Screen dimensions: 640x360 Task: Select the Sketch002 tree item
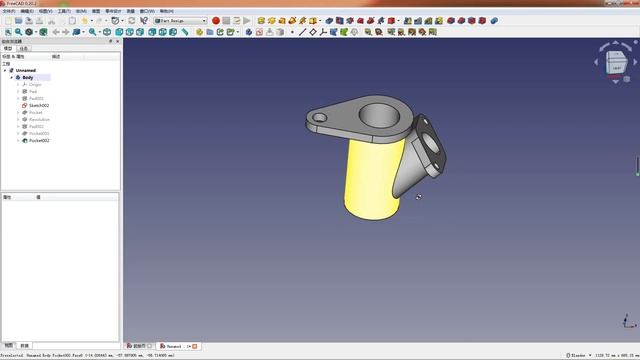39,106
